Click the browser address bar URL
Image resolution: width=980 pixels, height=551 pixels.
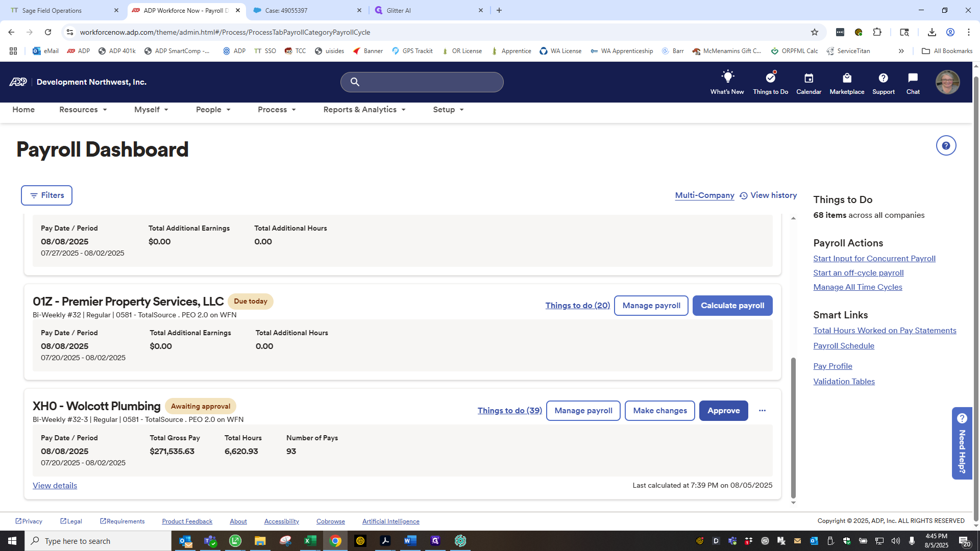[225, 32]
